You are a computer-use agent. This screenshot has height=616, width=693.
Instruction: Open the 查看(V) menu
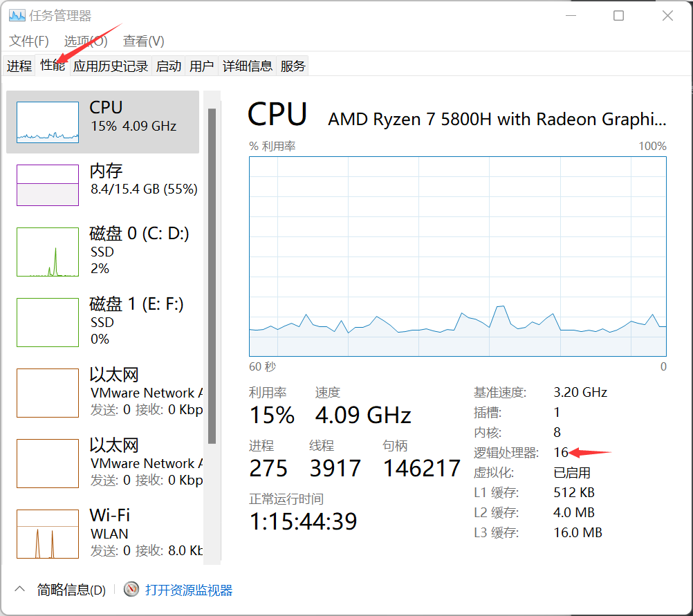pyautogui.click(x=143, y=41)
